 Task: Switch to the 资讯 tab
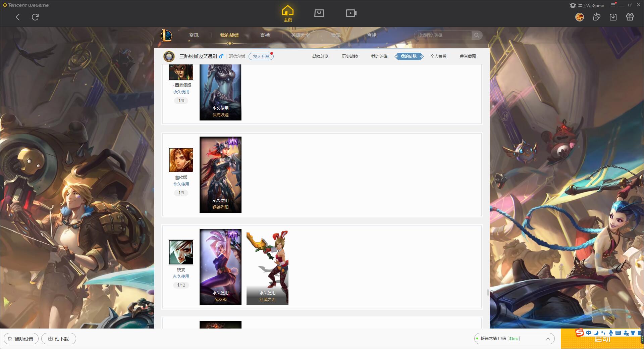[194, 35]
